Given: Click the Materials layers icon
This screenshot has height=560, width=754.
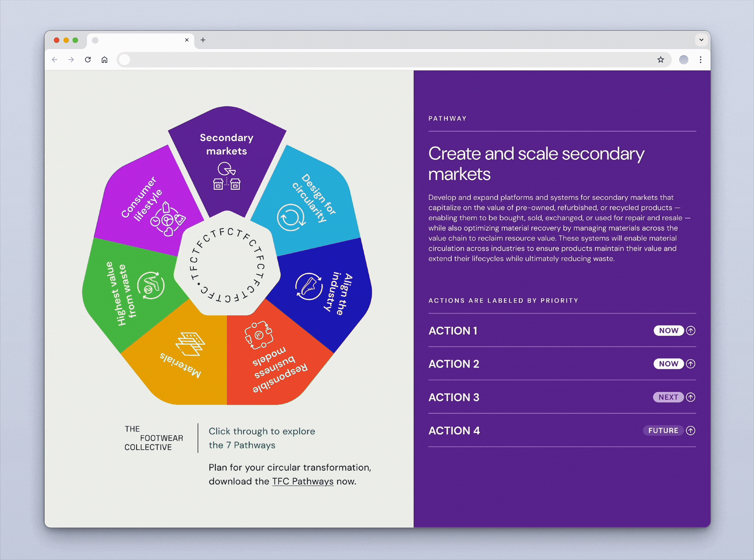Looking at the screenshot, I should tap(190, 344).
